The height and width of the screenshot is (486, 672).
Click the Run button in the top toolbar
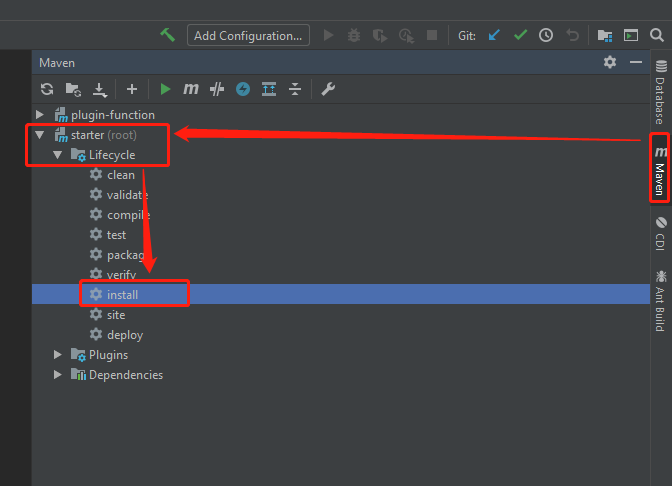[x=329, y=35]
